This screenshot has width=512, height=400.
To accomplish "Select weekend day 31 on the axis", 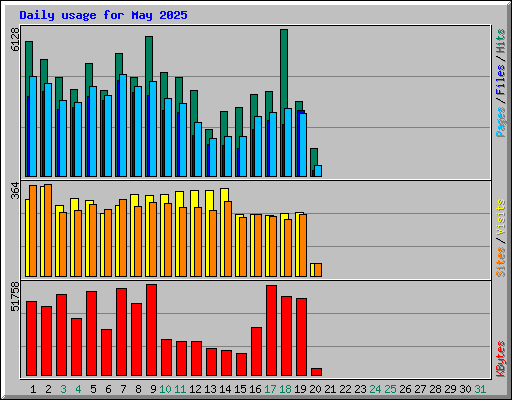I will (480, 389).
